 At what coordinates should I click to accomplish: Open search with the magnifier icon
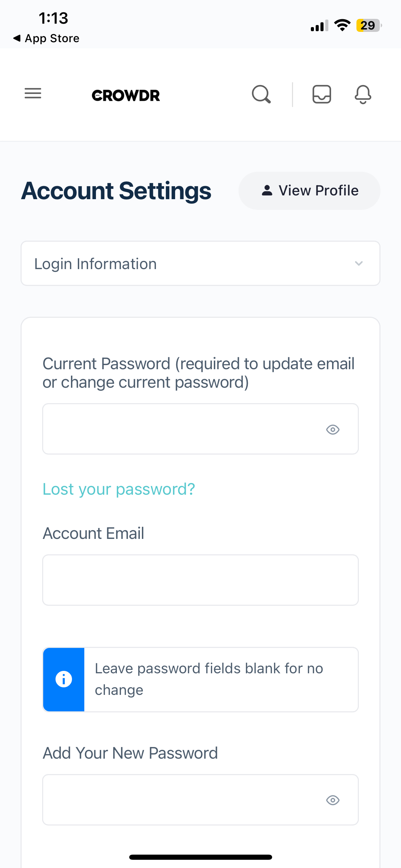(261, 94)
